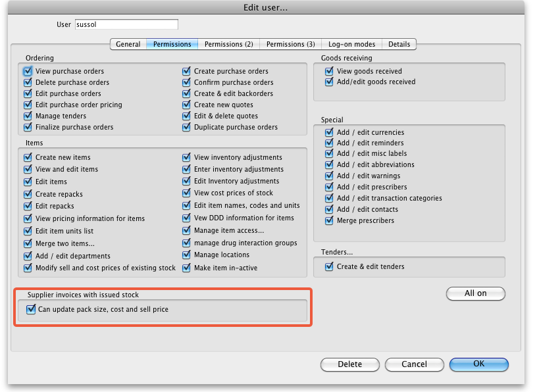Switch to the General tab
This screenshot has height=392, width=537.
128,44
